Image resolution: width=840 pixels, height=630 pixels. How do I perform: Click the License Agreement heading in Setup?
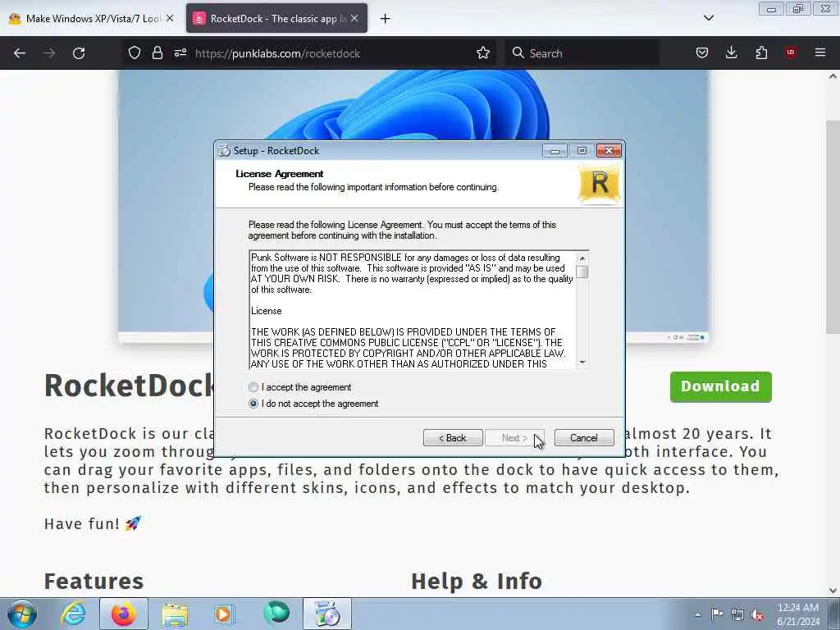(x=279, y=174)
